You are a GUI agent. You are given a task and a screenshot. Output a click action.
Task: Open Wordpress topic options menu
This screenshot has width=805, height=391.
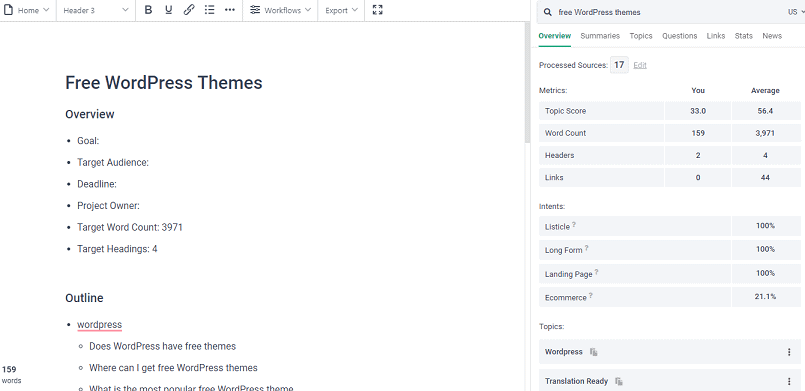789,352
